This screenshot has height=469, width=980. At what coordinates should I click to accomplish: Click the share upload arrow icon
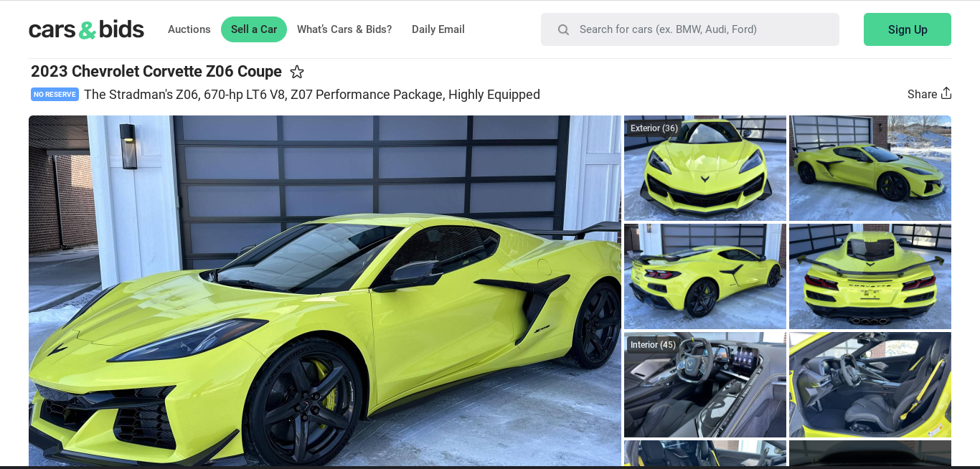click(x=946, y=93)
